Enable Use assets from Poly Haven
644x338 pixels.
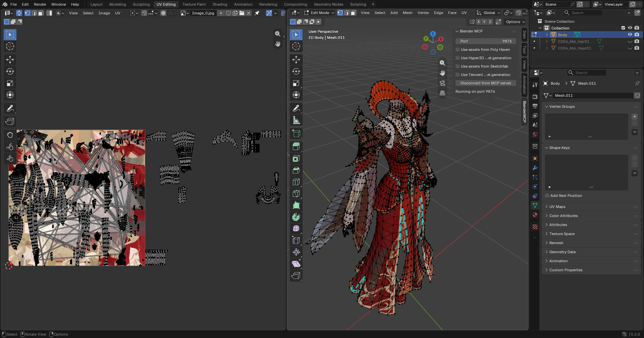(x=458, y=50)
